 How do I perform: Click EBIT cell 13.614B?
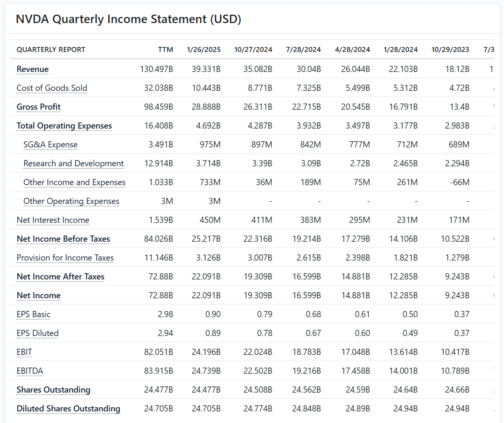pos(404,352)
